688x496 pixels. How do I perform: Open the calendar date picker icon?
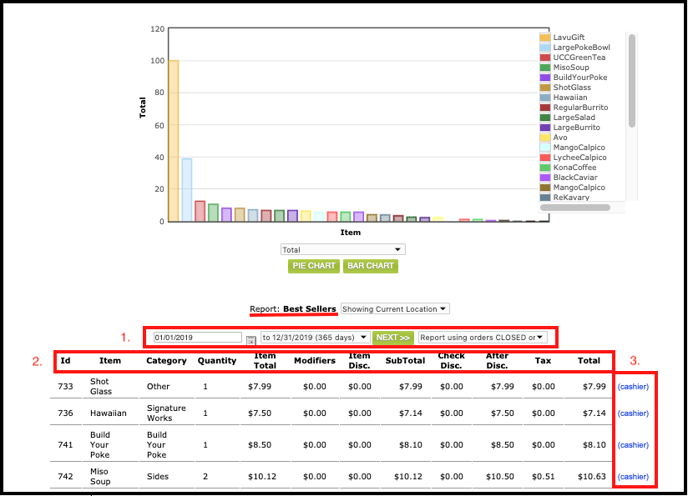(x=251, y=340)
